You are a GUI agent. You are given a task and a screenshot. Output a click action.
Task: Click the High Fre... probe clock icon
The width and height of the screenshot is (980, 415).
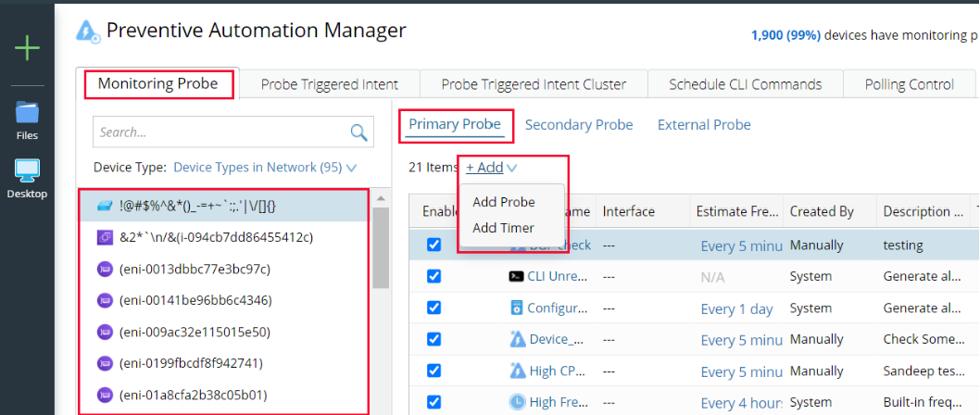[518, 402]
